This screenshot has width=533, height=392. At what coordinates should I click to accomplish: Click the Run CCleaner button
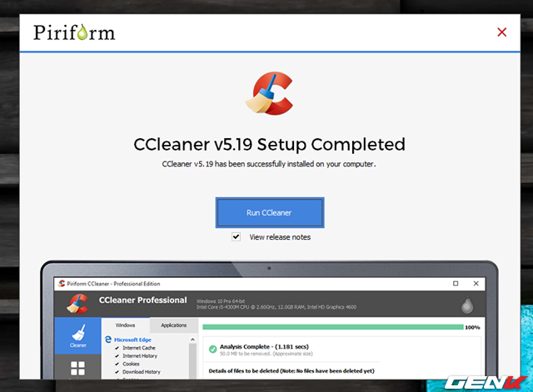(269, 212)
